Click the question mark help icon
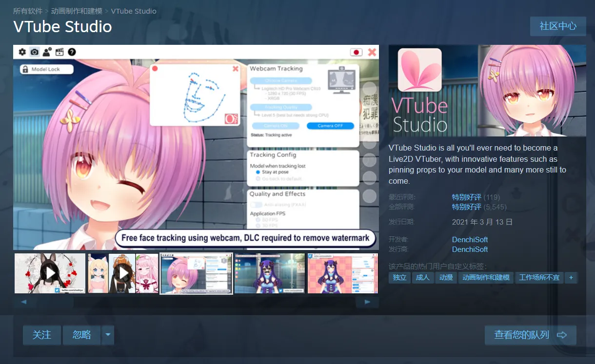The width and height of the screenshot is (595, 364). 72,52
